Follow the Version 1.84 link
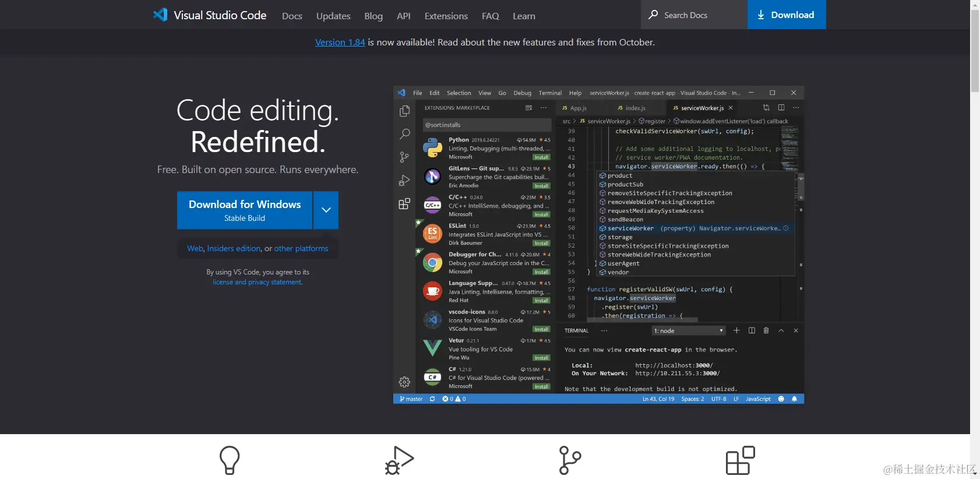980x479 pixels. (x=340, y=42)
